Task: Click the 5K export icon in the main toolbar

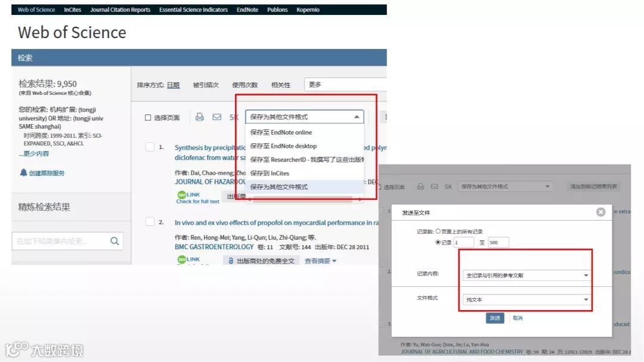Action: coord(234,117)
